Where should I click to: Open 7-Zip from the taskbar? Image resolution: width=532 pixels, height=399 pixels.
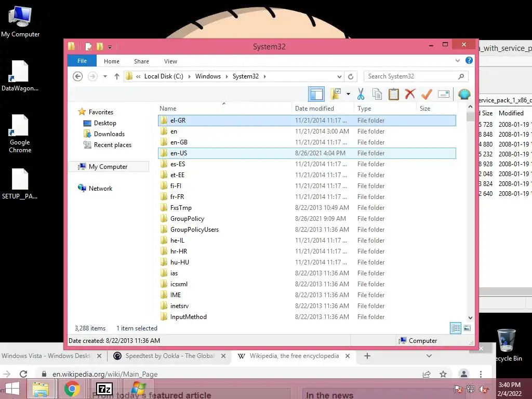click(104, 389)
